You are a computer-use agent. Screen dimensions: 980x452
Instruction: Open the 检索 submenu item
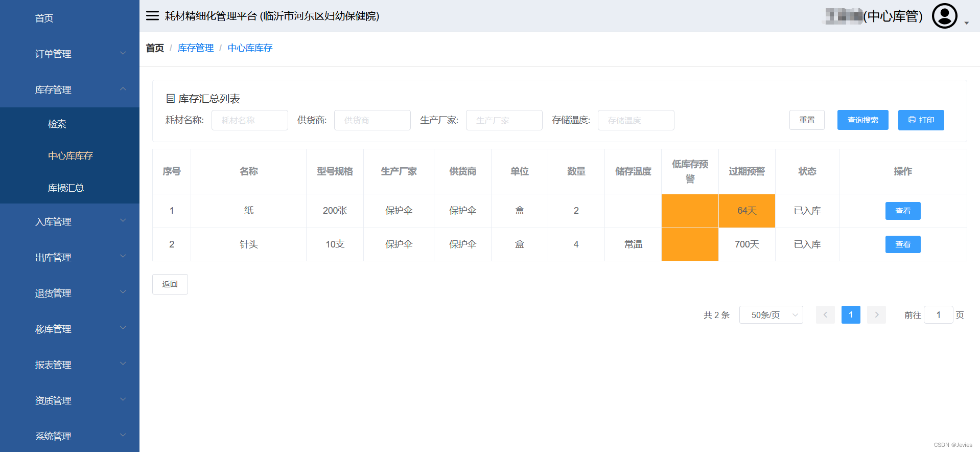click(x=69, y=124)
